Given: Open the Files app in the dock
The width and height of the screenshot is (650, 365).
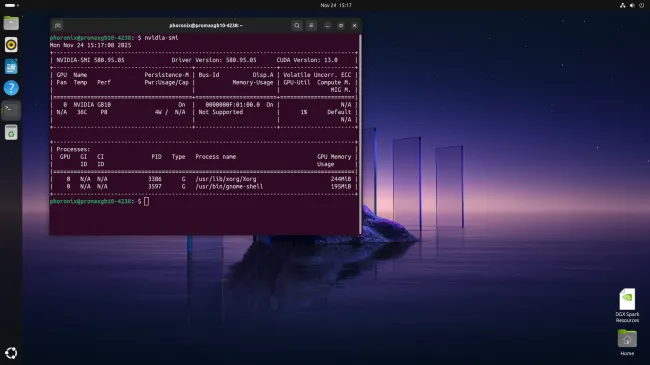Looking at the screenshot, I should [x=11, y=23].
